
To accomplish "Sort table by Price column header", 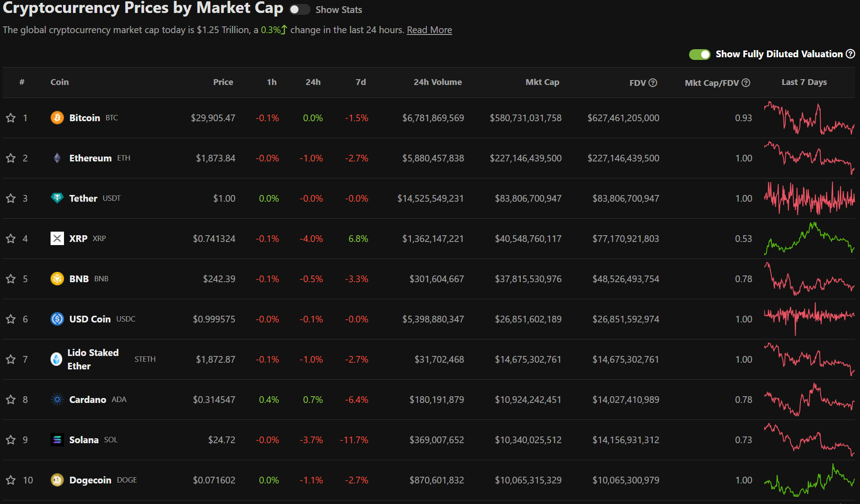I will pyautogui.click(x=223, y=82).
